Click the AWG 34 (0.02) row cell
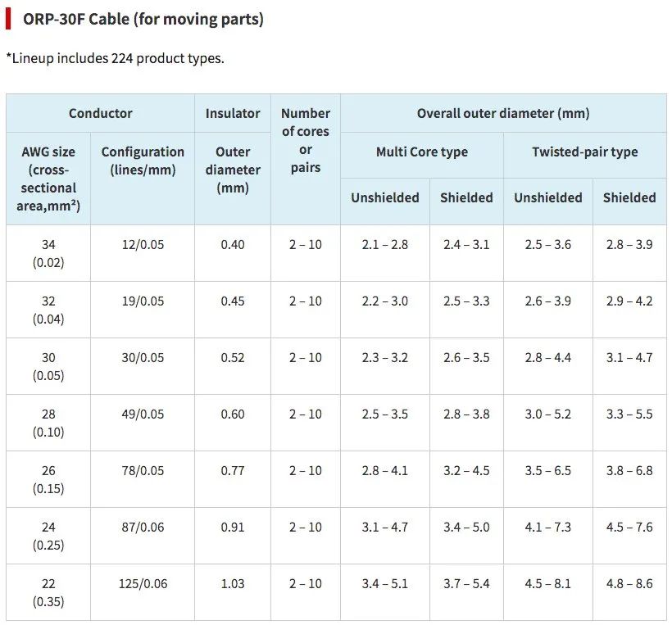Viewport: 672px width, 625px height. [x=48, y=254]
